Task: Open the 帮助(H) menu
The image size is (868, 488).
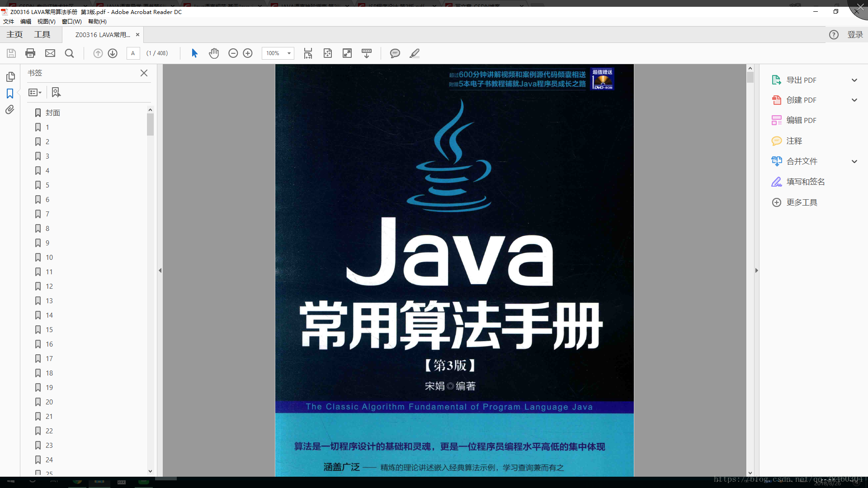Action: [x=97, y=22]
